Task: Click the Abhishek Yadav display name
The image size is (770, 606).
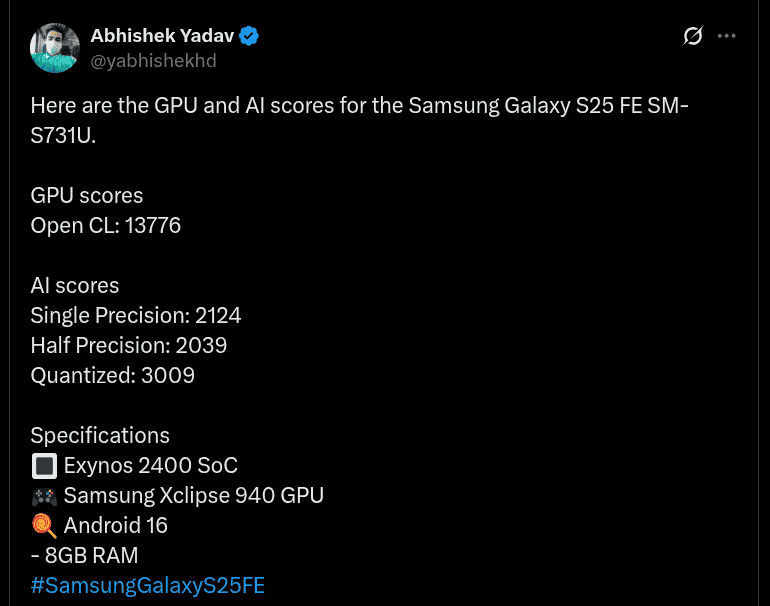Action: 162,36
